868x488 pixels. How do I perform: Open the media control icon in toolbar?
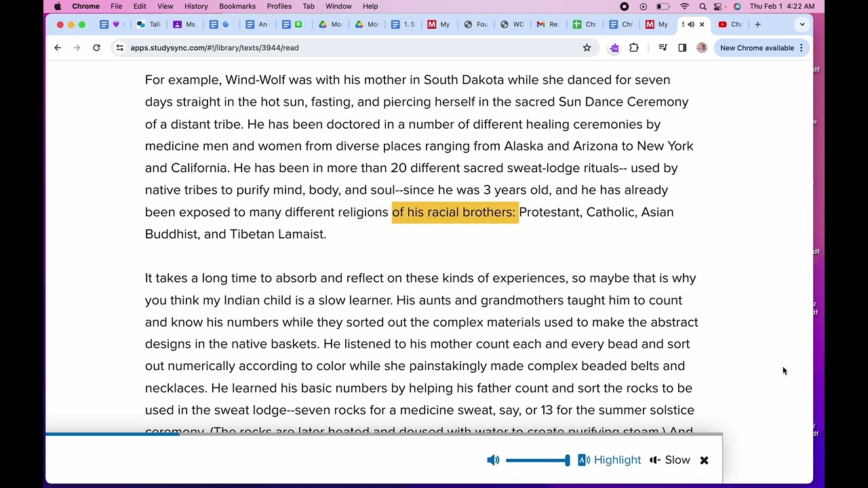pos(663,47)
